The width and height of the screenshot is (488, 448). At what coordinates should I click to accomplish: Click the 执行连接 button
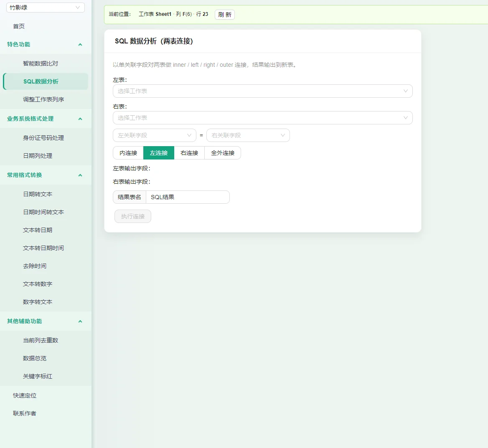click(x=133, y=217)
